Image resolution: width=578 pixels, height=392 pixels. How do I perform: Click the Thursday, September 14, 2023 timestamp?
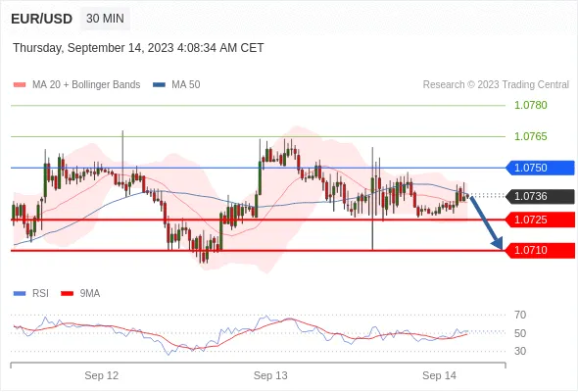click(x=138, y=48)
